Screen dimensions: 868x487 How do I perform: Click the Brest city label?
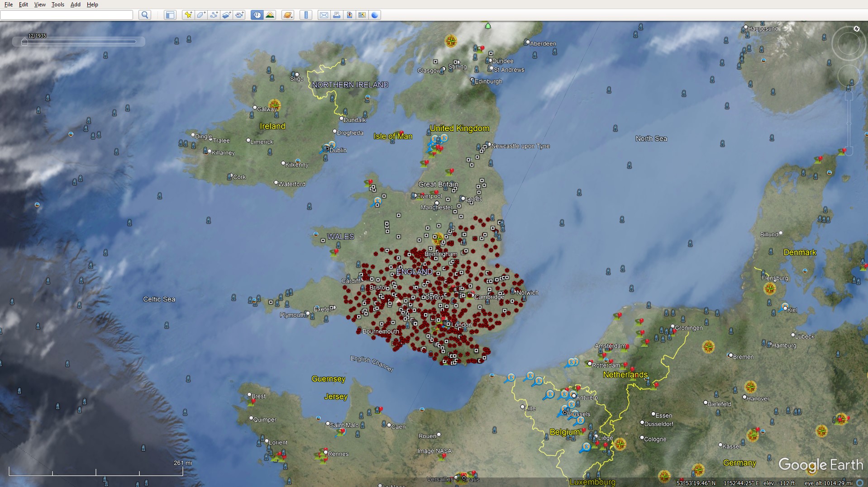pyautogui.click(x=258, y=396)
